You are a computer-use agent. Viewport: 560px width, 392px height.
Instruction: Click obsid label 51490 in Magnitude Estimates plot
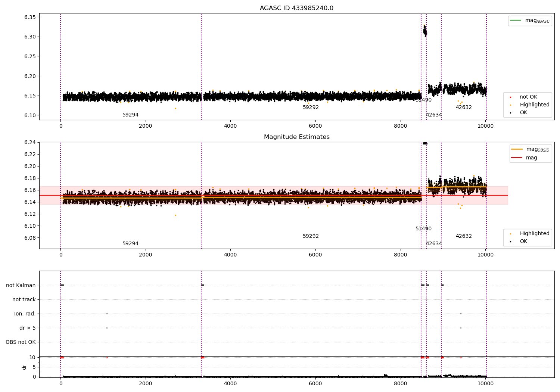[423, 229]
